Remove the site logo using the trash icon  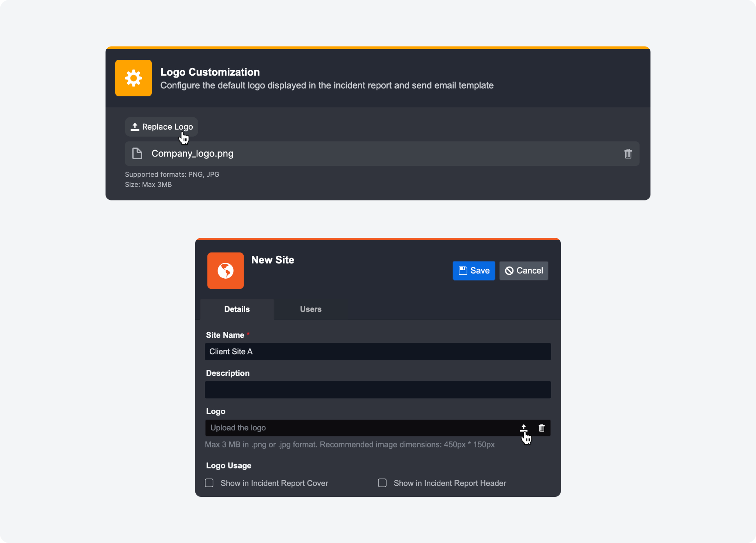[x=542, y=428]
